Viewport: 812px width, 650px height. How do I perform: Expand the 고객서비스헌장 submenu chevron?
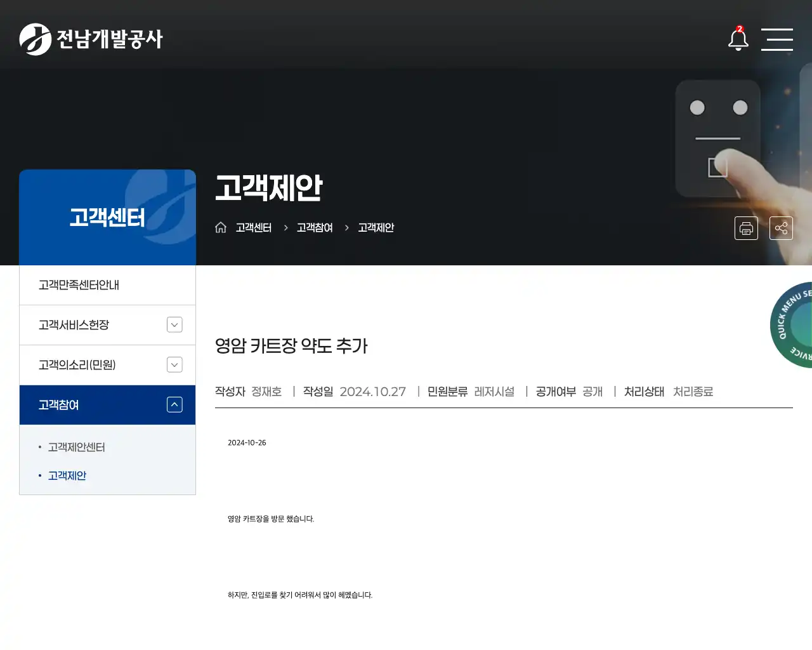[174, 324]
